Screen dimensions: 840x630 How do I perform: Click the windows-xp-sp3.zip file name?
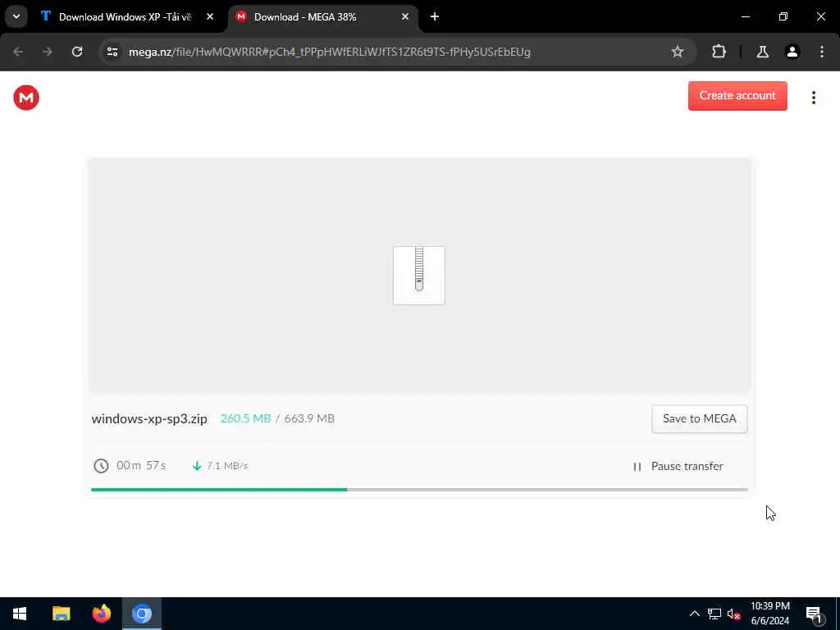(149, 419)
